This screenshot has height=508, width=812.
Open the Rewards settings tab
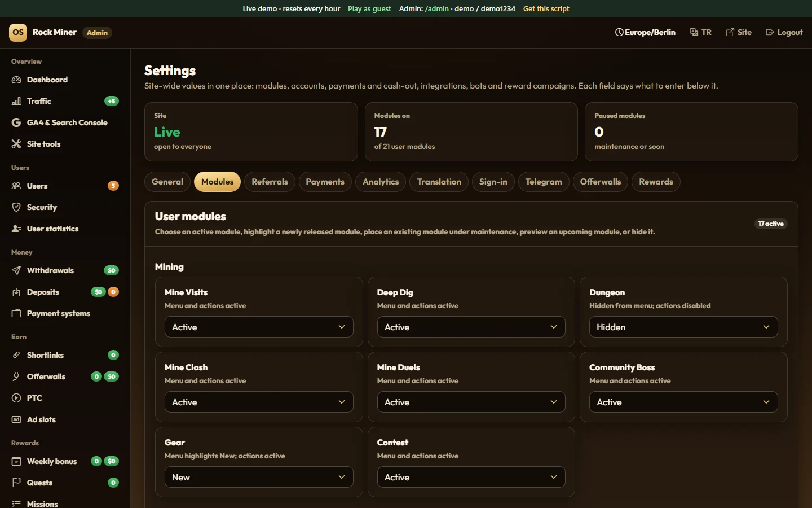click(x=656, y=182)
